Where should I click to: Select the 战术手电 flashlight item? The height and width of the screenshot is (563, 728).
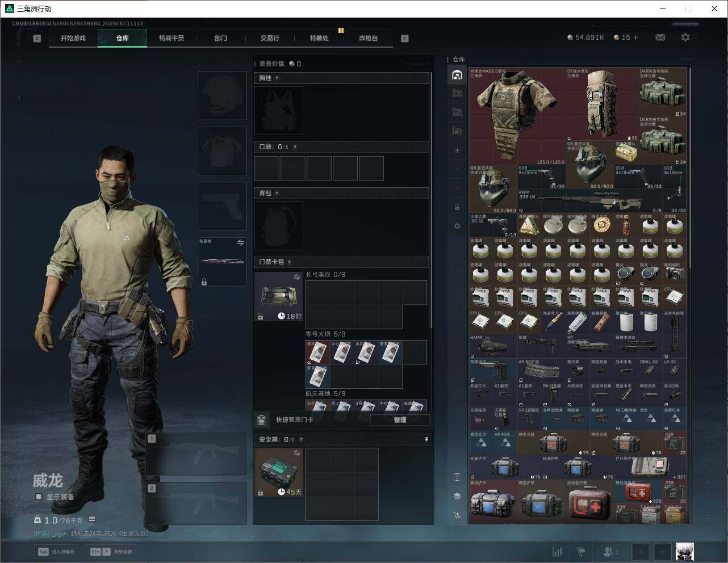(626, 369)
